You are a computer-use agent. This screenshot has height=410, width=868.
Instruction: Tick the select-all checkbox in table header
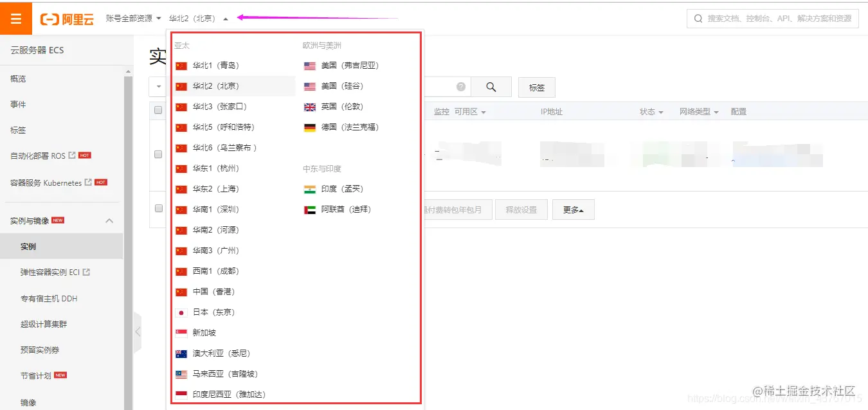pyautogui.click(x=158, y=111)
